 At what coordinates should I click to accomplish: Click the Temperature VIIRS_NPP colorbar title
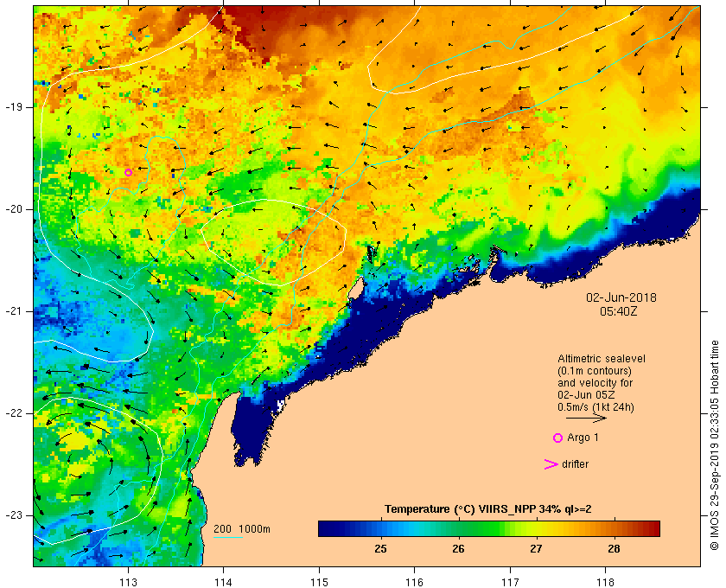(488, 509)
